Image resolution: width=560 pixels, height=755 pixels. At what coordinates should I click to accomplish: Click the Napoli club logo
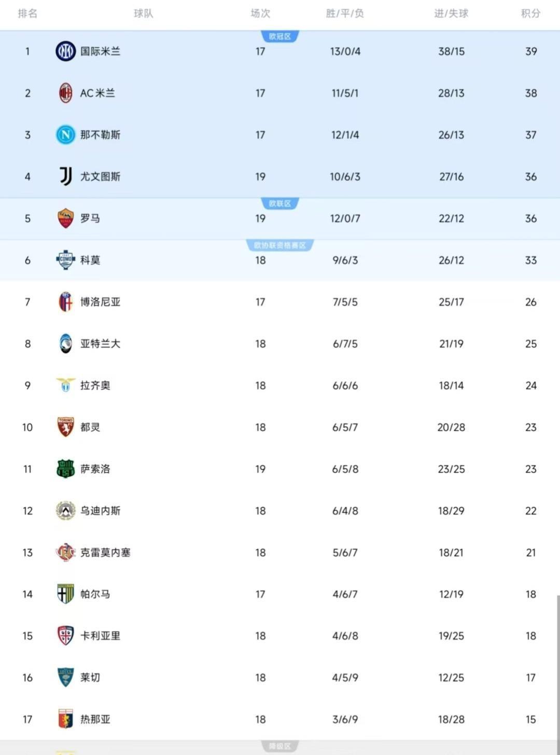(x=65, y=135)
